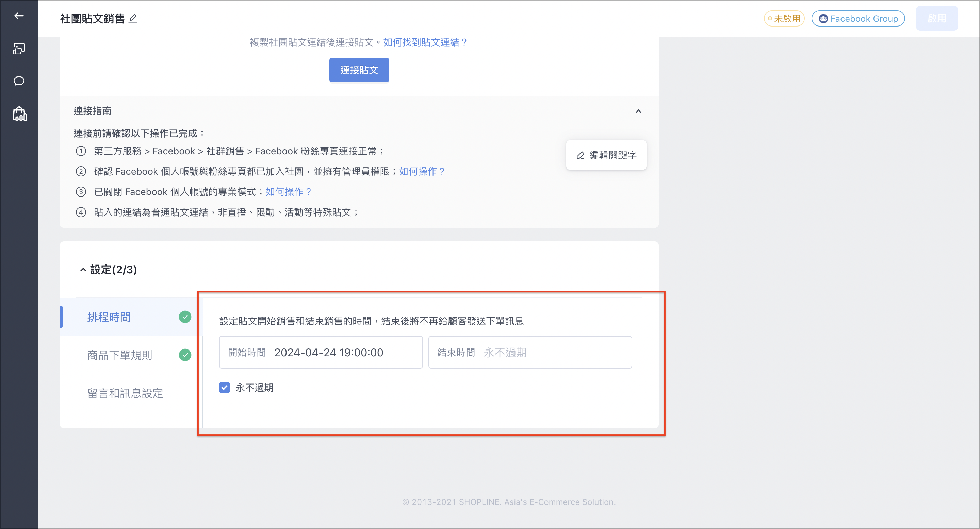
Task: Click the 開始時間 date field
Action: coord(321,352)
